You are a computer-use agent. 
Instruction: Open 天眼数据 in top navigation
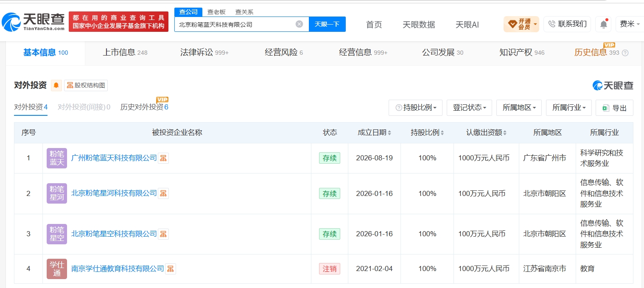[419, 25]
